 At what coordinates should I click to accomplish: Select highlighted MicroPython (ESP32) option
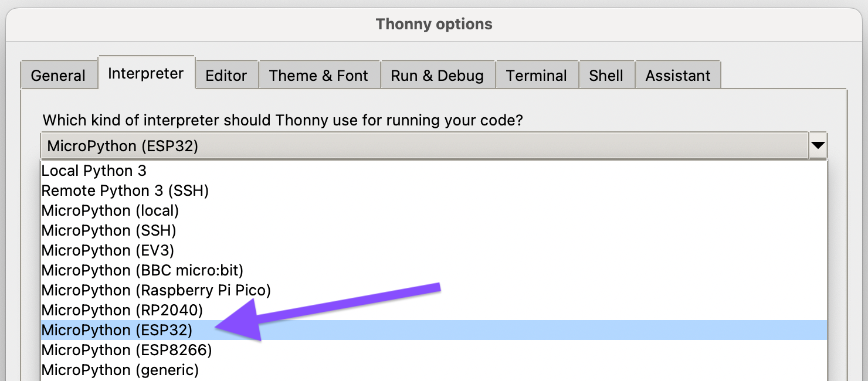tap(117, 330)
